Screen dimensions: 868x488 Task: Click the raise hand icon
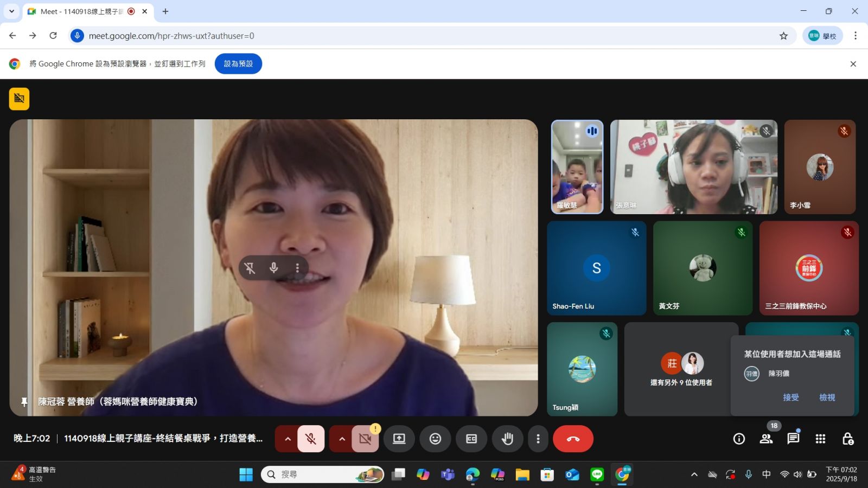click(507, 439)
